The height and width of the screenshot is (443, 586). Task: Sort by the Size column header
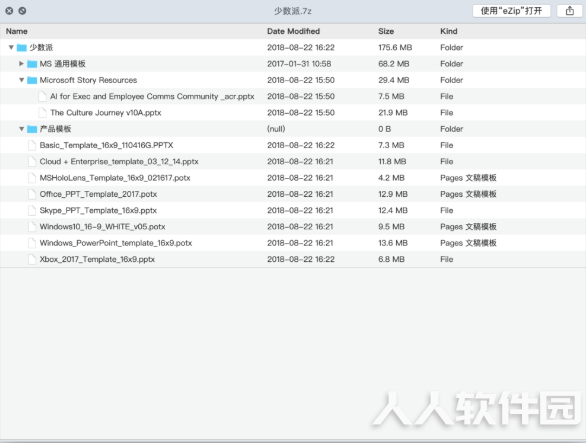(386, 31)
